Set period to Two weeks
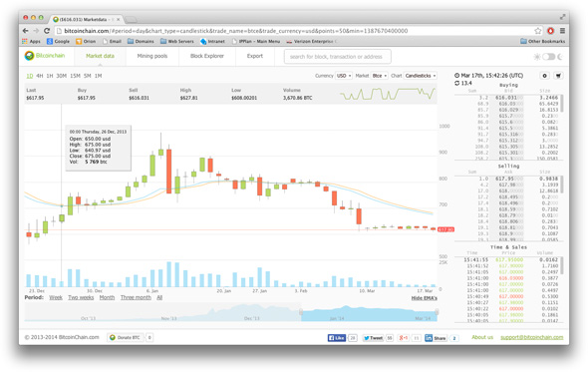 81,297
